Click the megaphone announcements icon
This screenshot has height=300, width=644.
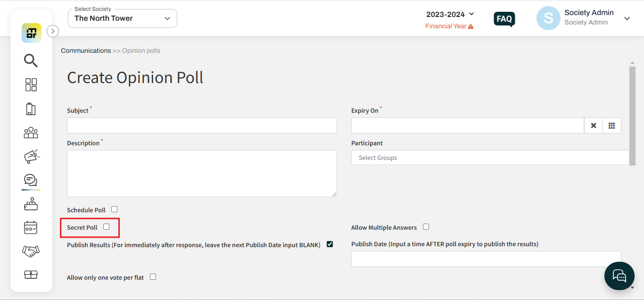tap(31, 156)
